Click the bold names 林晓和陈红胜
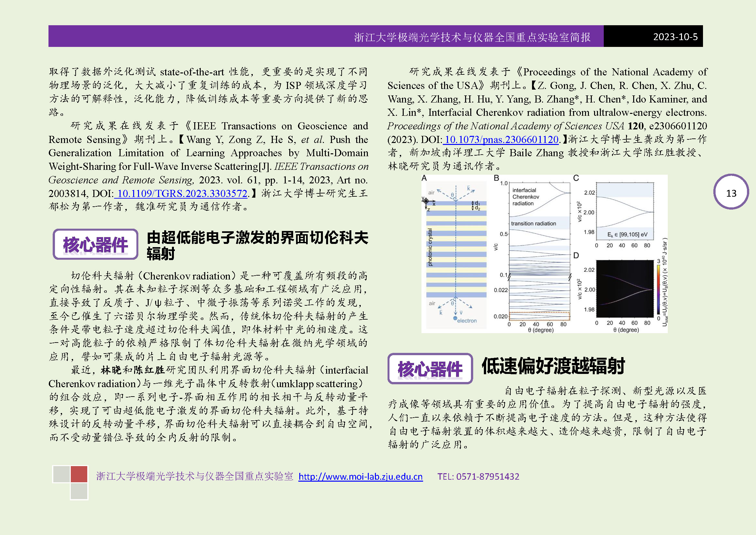The width and height of the screenshot is (756, 535). [133, 370]
